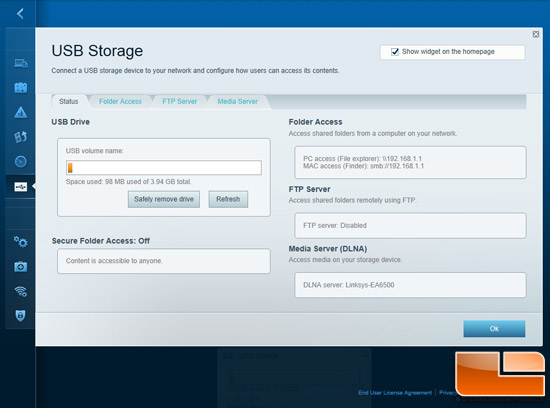Click the Safely remove drive button

pyautogui.click(x=164, y=199)
